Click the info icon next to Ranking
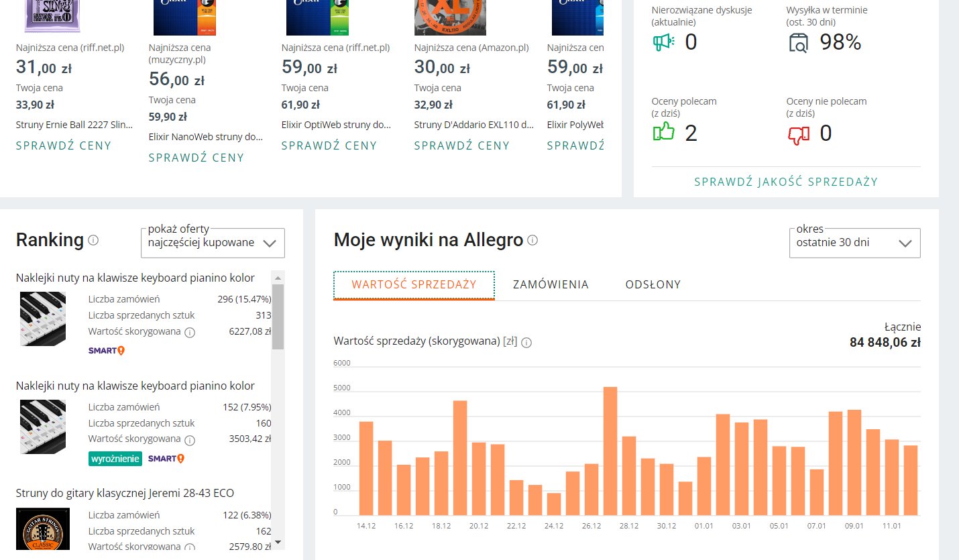The image size is (959, 560). coord(93,240)
